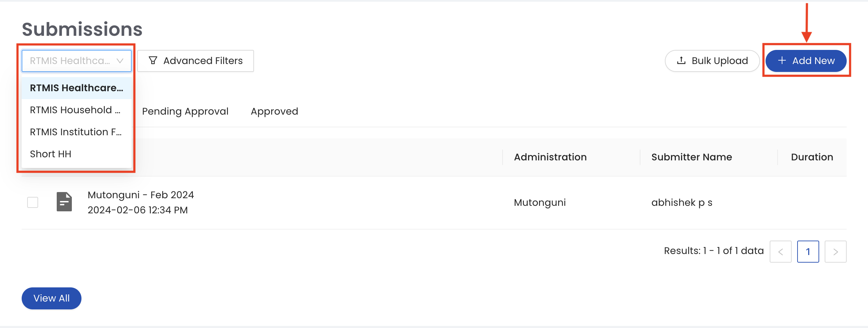The width and height of the screenshot is (868, 328).
Task: Choose RTMIS Institution form from list
Action: pyautogui.click(x=76, y=132)
